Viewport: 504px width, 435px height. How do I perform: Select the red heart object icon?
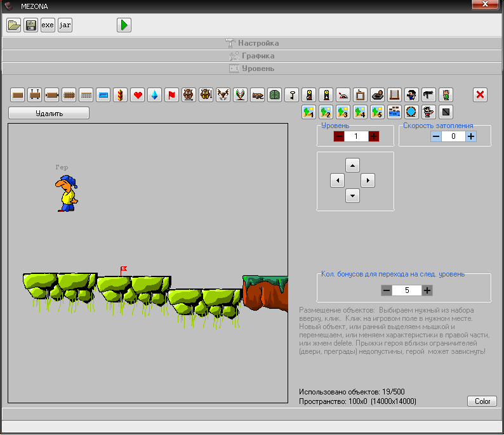click(x=138, y=95)
